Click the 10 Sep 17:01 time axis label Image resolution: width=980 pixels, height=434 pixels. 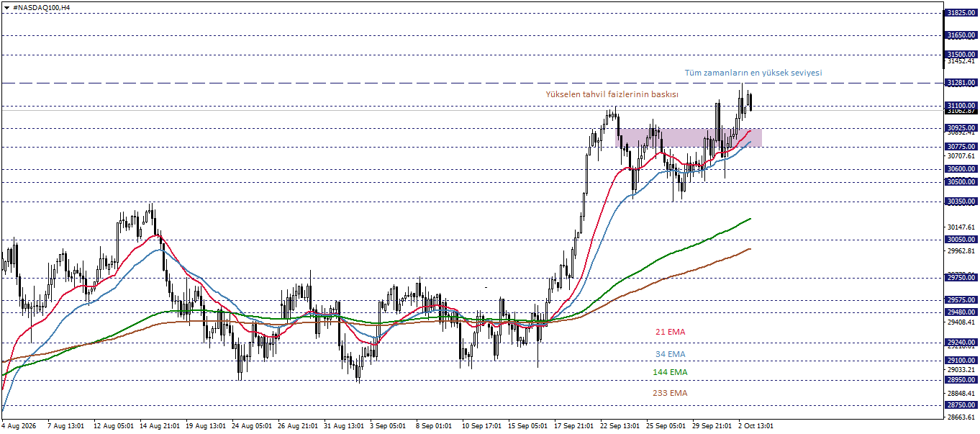482,426
